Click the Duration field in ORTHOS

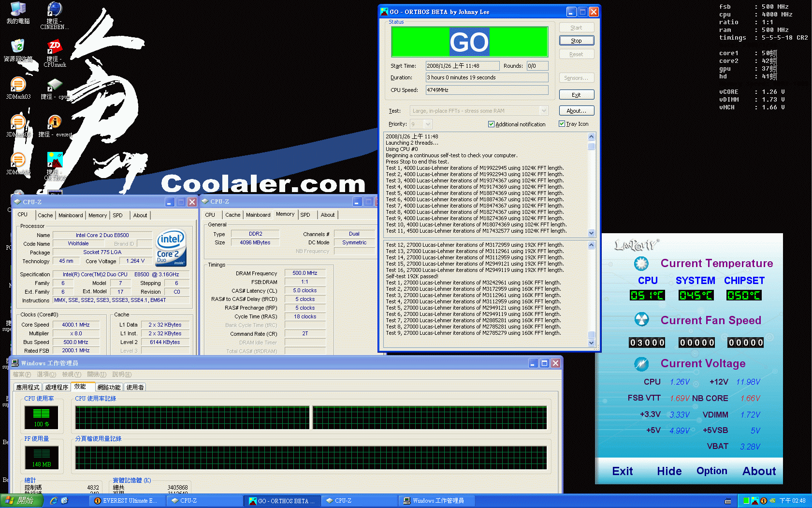(x=487, y=77)
